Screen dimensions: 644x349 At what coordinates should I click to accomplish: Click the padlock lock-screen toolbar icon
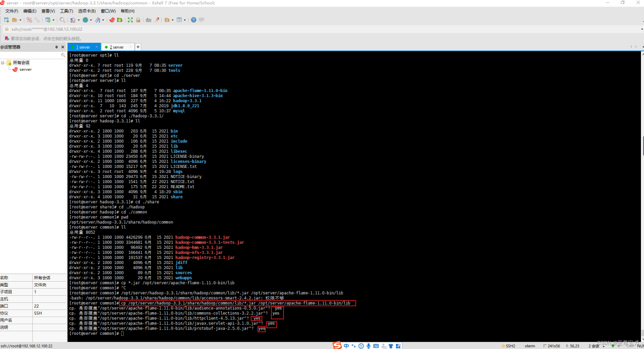[x=138, y=20]
